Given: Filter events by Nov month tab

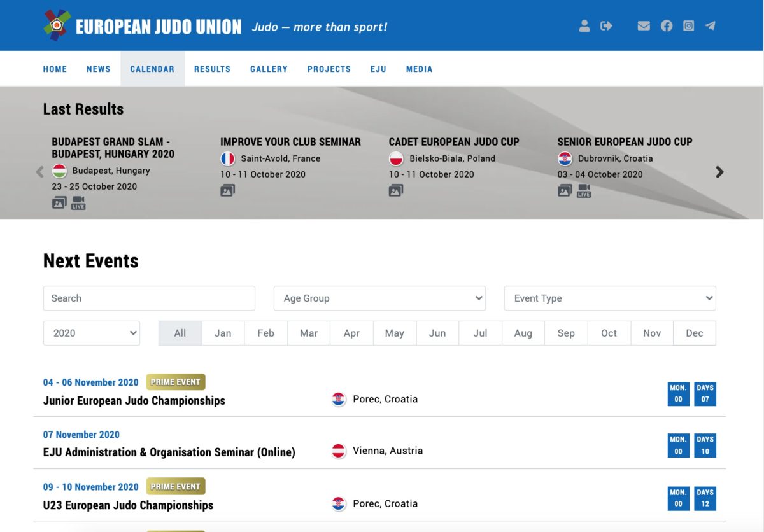Looking at the screenshot, I should 652,333.
